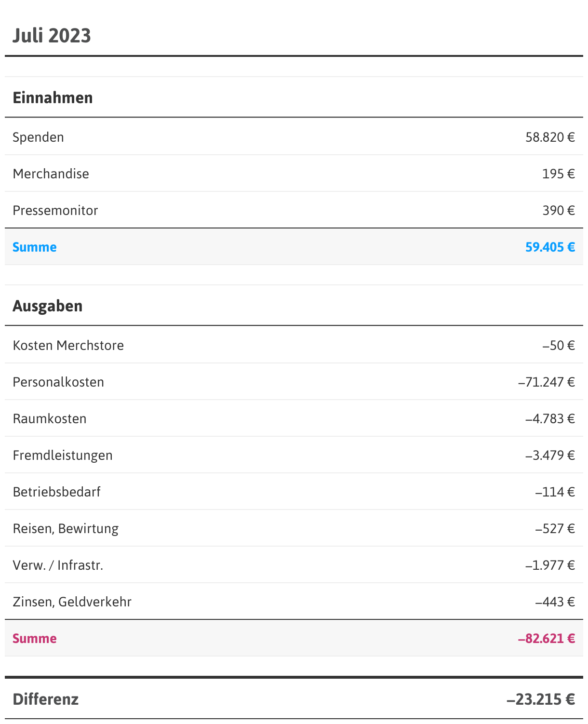Click the Fremdleistungen row label

63,456
